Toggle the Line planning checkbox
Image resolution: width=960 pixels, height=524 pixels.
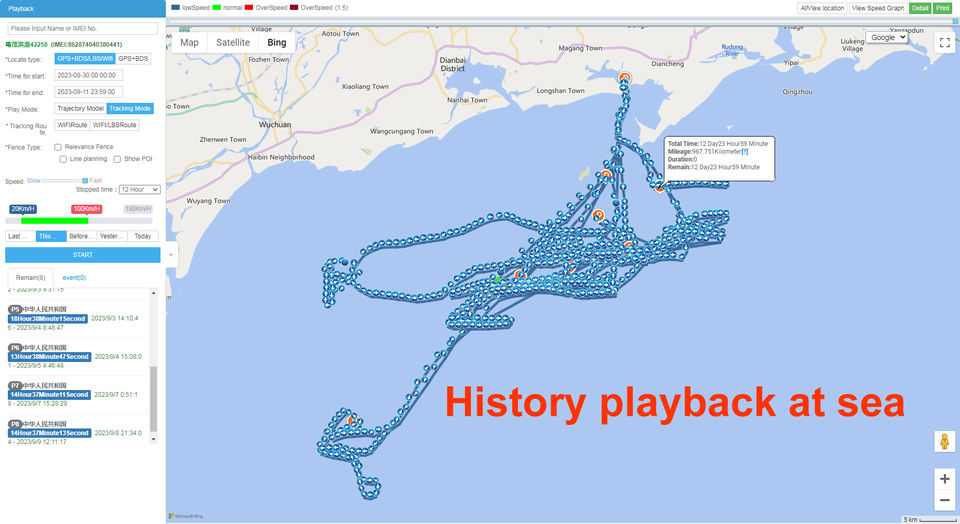coord(63,159)
